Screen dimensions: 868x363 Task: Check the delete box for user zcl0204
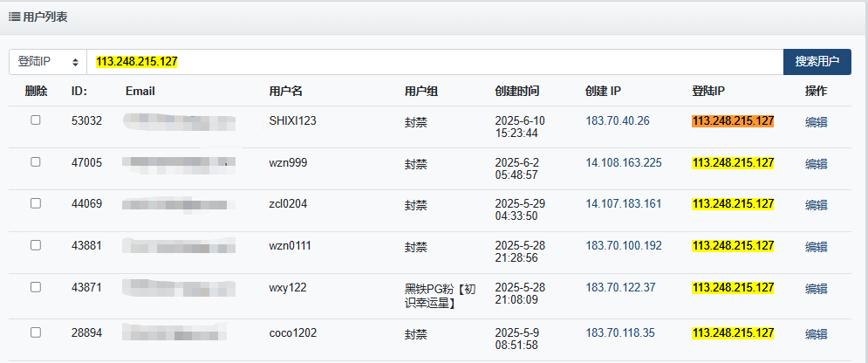coord(36,203)
